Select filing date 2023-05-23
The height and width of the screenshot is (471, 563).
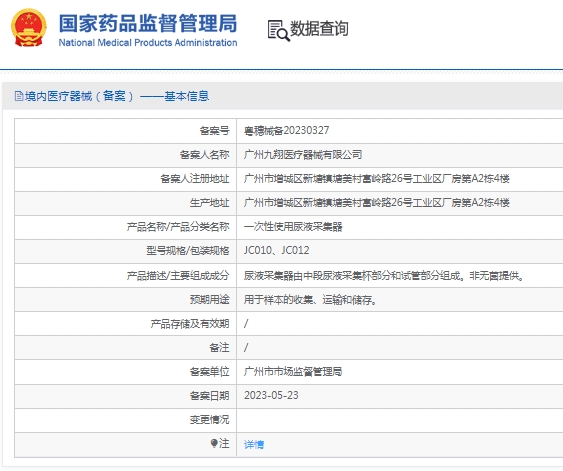tap(271, 395)
